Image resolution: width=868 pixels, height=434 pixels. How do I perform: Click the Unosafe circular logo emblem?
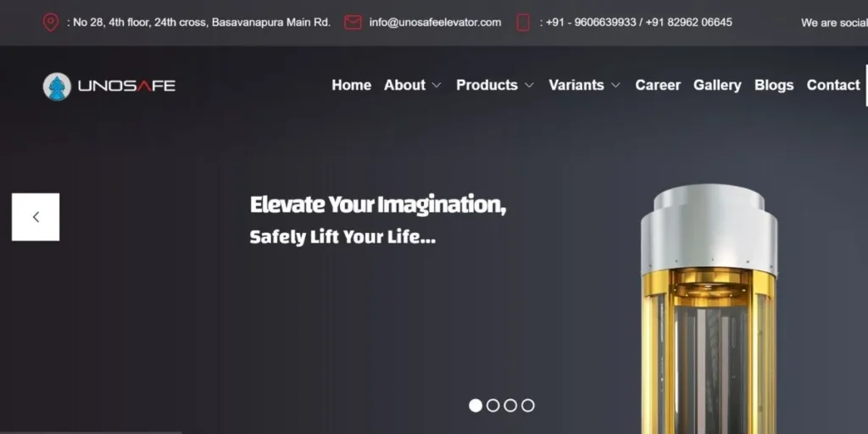[57, 86]
